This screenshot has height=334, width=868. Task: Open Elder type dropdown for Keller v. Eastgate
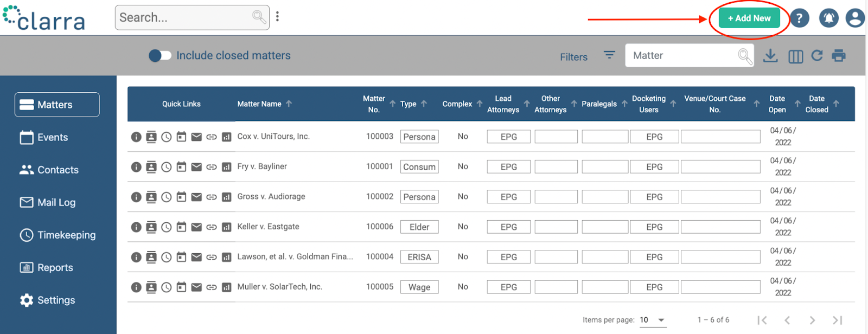[x=419, y=227]
